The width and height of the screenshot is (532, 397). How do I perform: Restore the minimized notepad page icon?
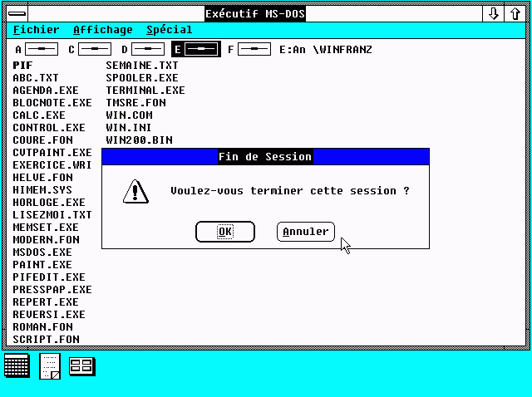51,365
